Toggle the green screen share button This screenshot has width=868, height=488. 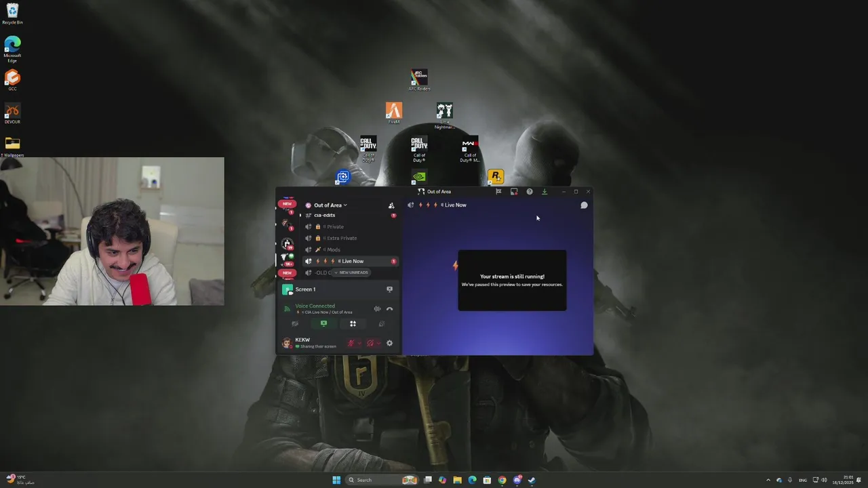click(323, 324)
